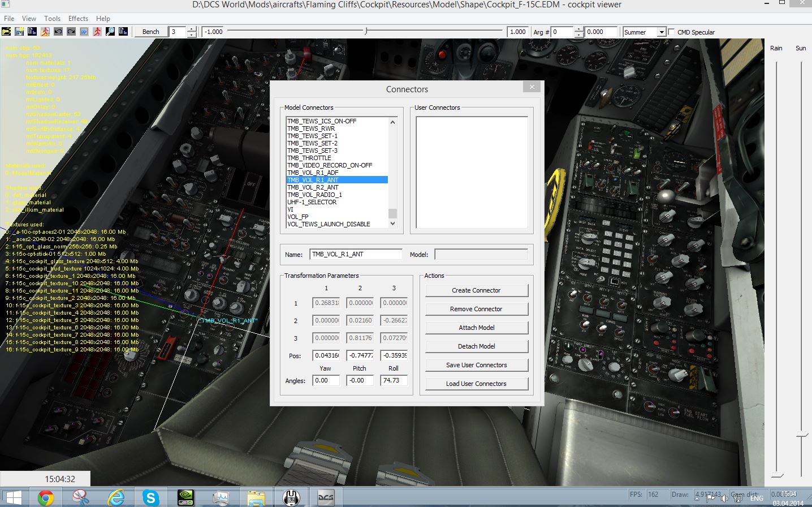812x507 pixels.
Task: Close the Connectors dialog
Action: click(x=532, y=87)
